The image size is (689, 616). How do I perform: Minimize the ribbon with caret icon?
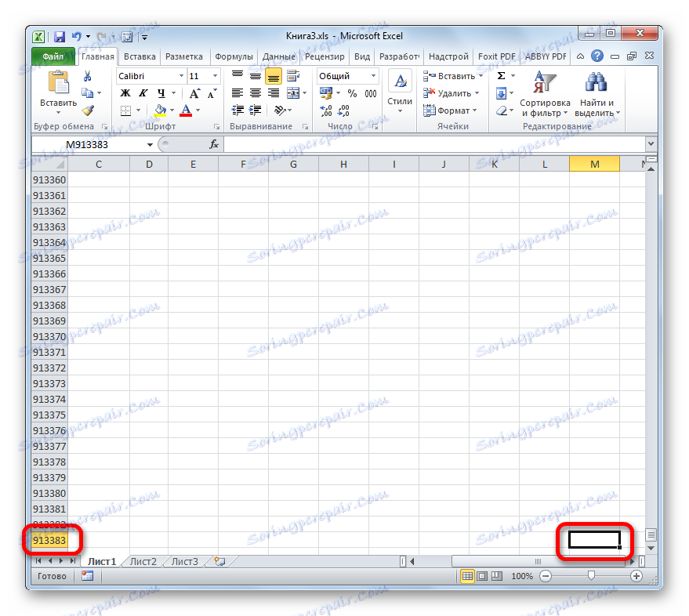point(580,56)
